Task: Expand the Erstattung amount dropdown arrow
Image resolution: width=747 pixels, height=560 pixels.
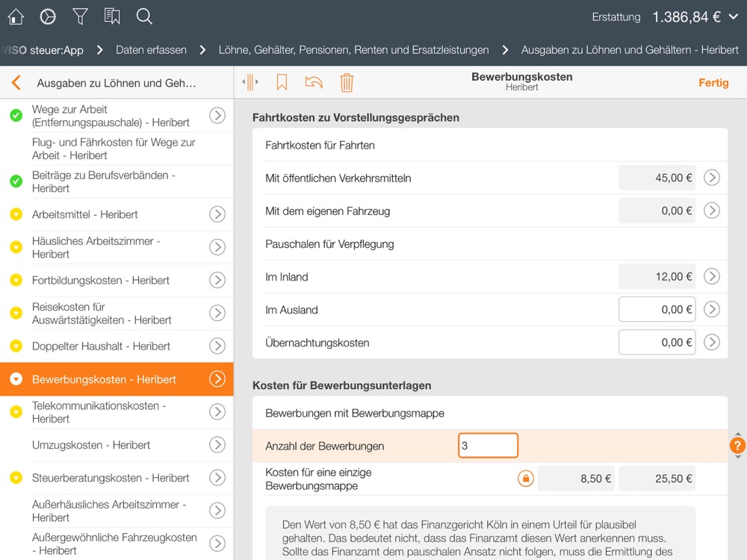Action: pos(734,16)
